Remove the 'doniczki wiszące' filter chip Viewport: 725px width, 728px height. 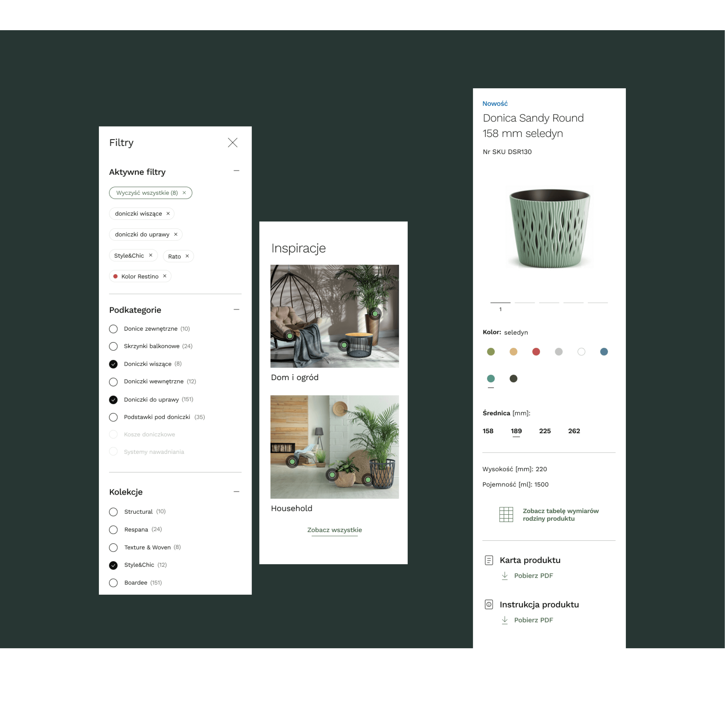[168, 214]
